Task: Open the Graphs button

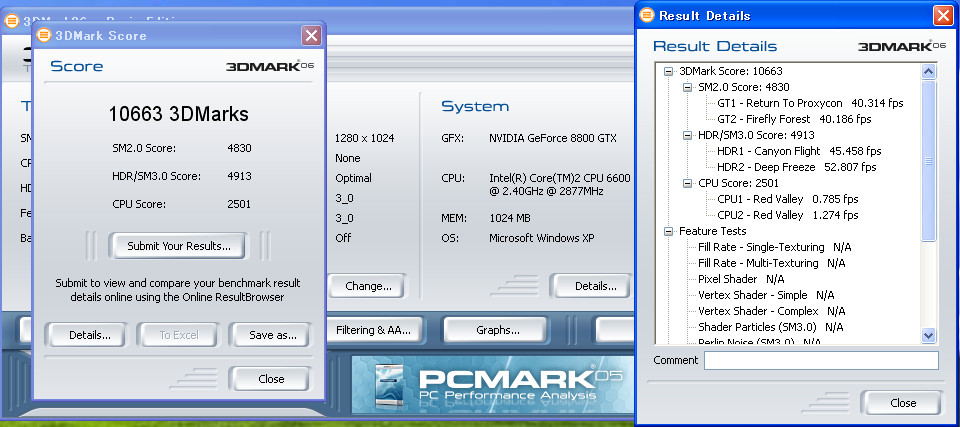Action: click(497, 330)
